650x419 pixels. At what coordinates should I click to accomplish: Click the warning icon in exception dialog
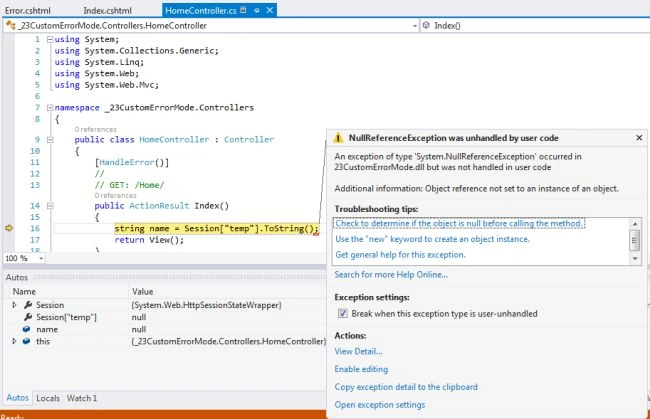338,138
